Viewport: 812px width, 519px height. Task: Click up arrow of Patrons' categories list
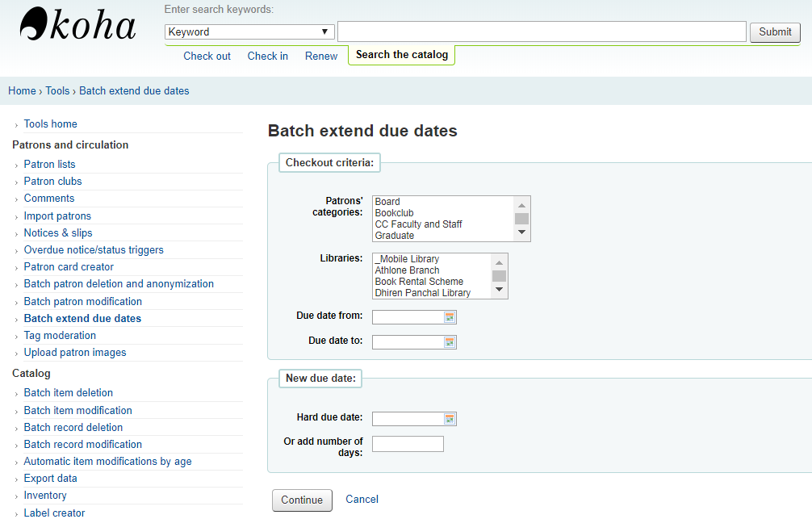(521, 206)
